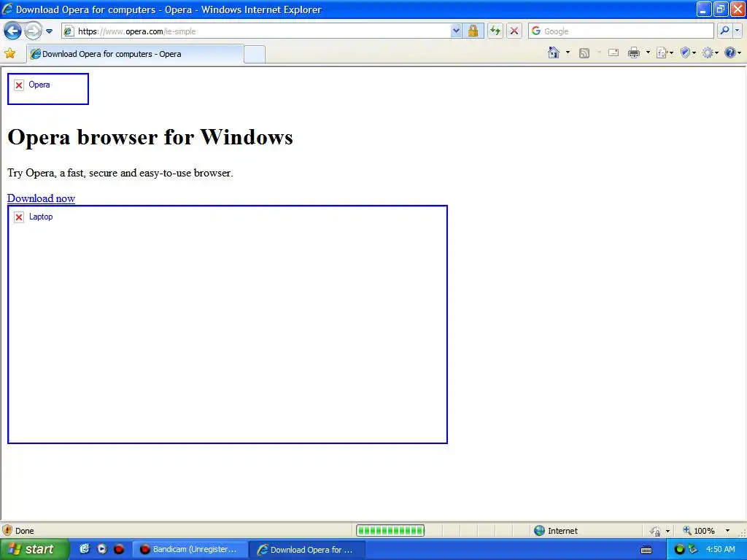The image size is (747, 560).
Task: Click the opera.com URL address field
Action: click(x=258, y=31)
